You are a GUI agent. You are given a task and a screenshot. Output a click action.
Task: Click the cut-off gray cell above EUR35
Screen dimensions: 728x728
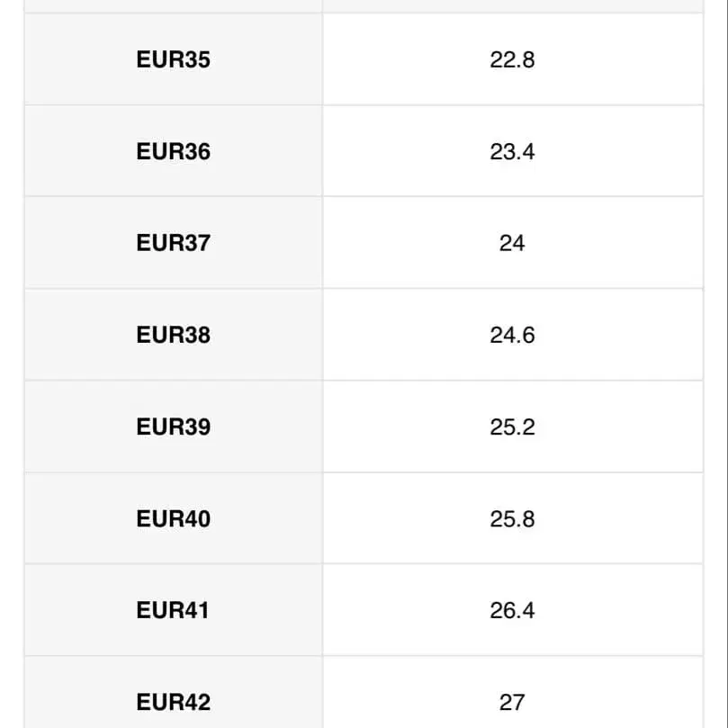(x=174, y=5)
